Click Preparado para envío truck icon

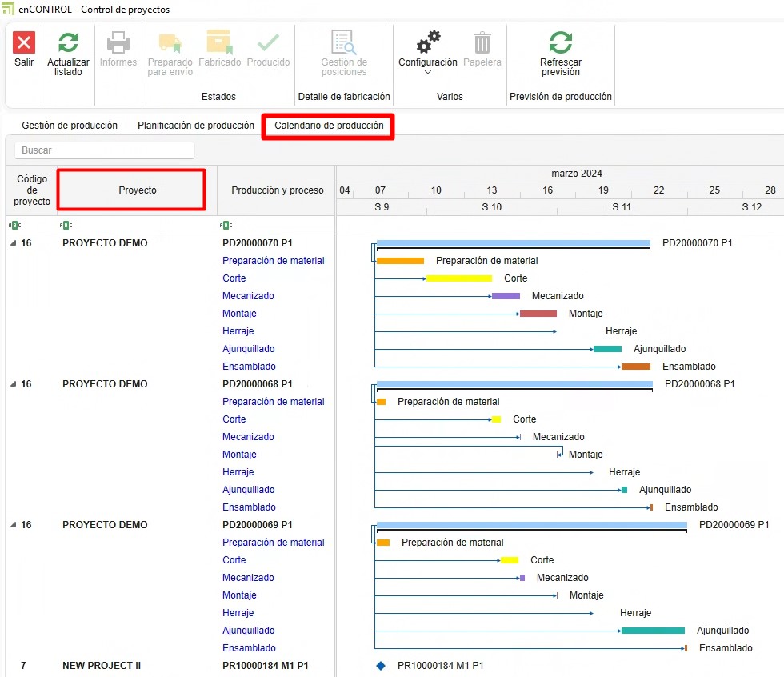click(x=170, y=43)
